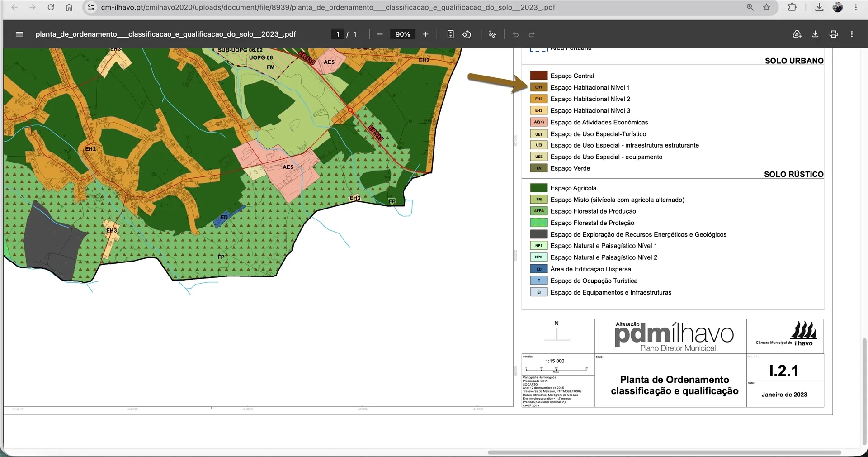Redo the last annotation
Viewport: 868px width, 457px height.
(532, 34)
